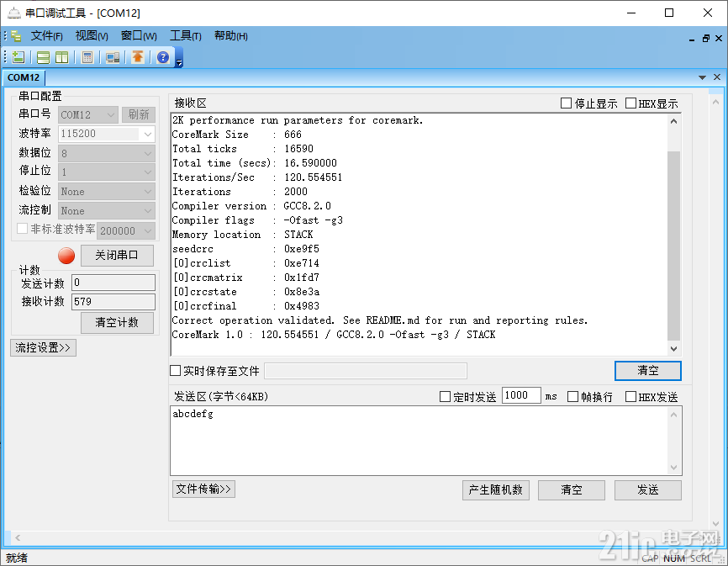Image resolution: width=728 pixels, height=566 pixels.
Task: Click the 'Compiler version : GCC8.2.0' line
Action: click(x=251, y=206)
